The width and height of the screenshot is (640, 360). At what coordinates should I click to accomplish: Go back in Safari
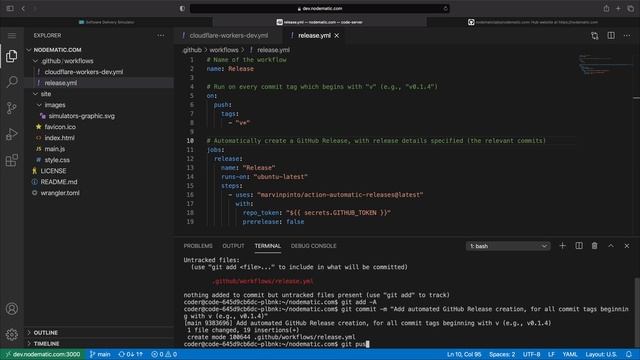click(x=23, y=8)
